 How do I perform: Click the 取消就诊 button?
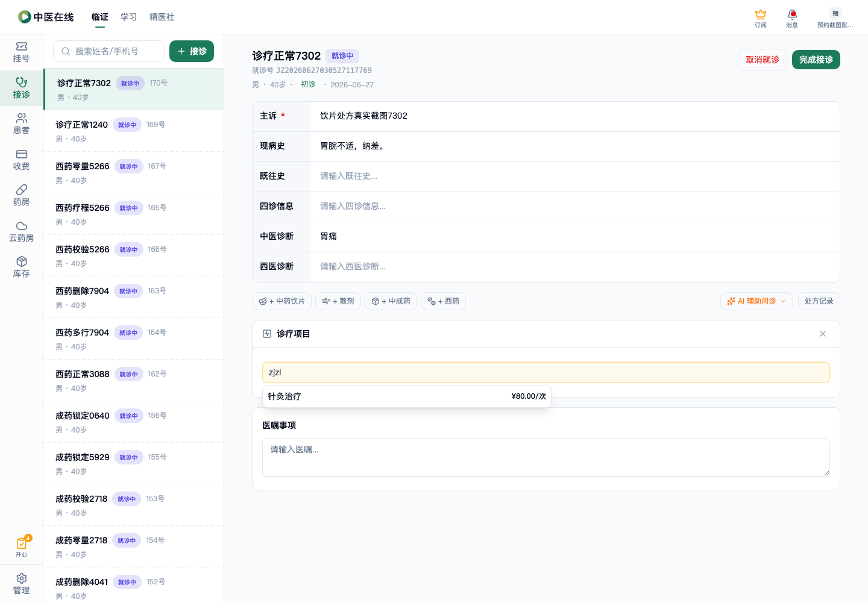763,60
